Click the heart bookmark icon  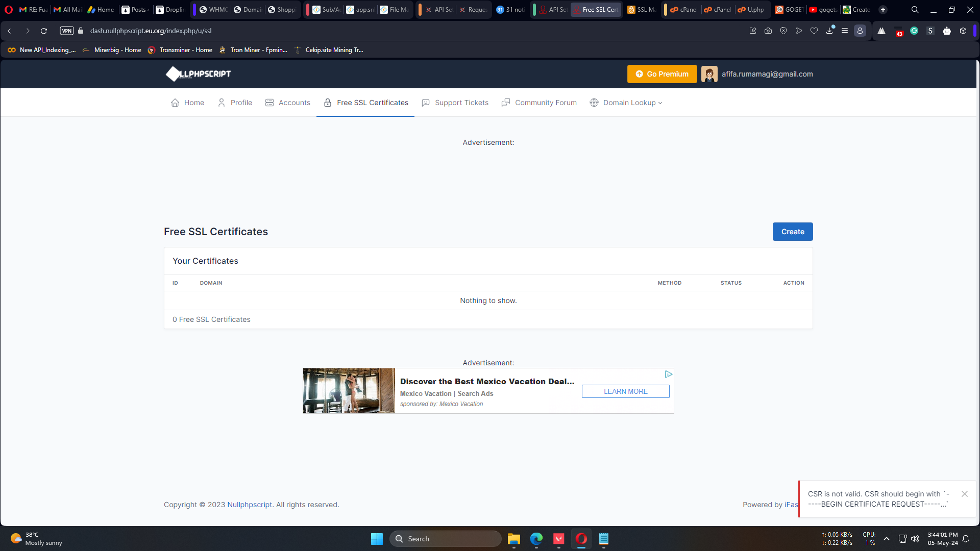814,31
